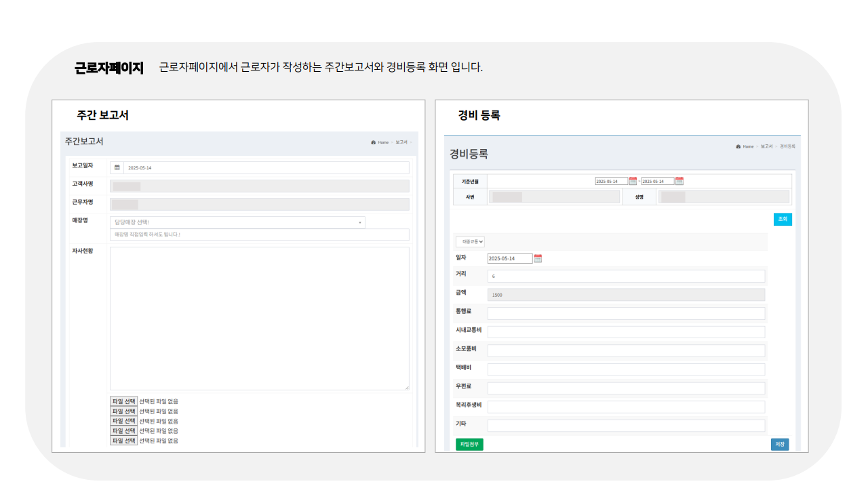868x488 pixels.
Task: Click the 기타 other expense input field
Action: pyautogui.click(x=626, y=425)
